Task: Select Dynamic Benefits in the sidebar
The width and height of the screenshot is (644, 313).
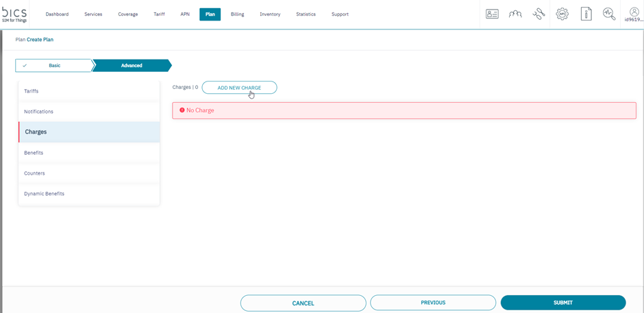Action: pyautogui.click(x=45, y=194)
